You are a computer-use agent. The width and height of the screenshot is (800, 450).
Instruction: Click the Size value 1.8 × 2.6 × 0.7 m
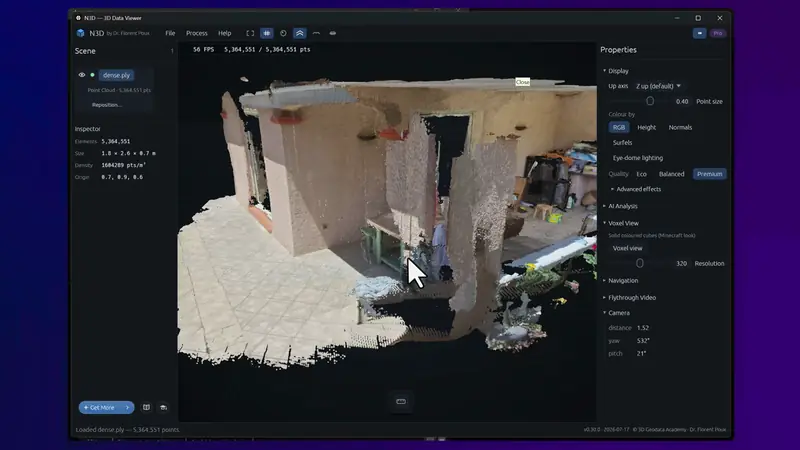(x=129, y=153)
